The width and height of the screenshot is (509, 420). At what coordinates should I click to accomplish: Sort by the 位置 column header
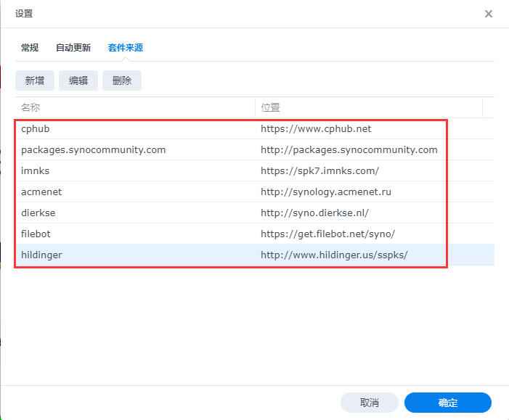[x=369, y=107]
